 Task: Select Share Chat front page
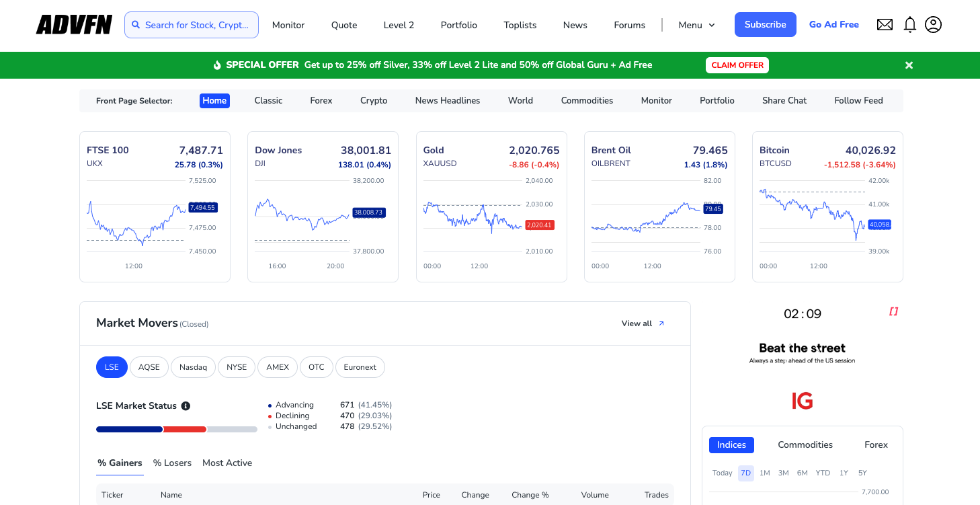[x=784, y=100]
